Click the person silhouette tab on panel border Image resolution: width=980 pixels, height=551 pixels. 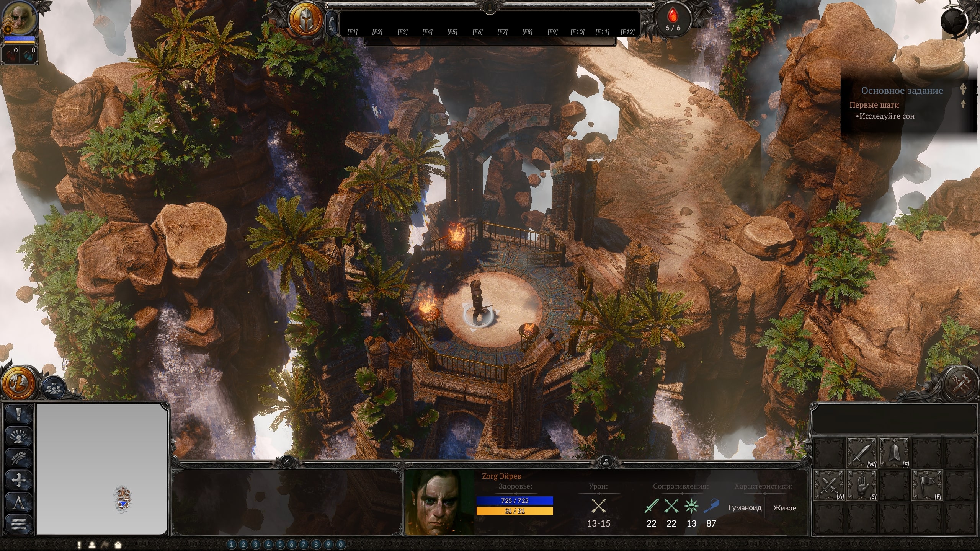pos(606,462)
